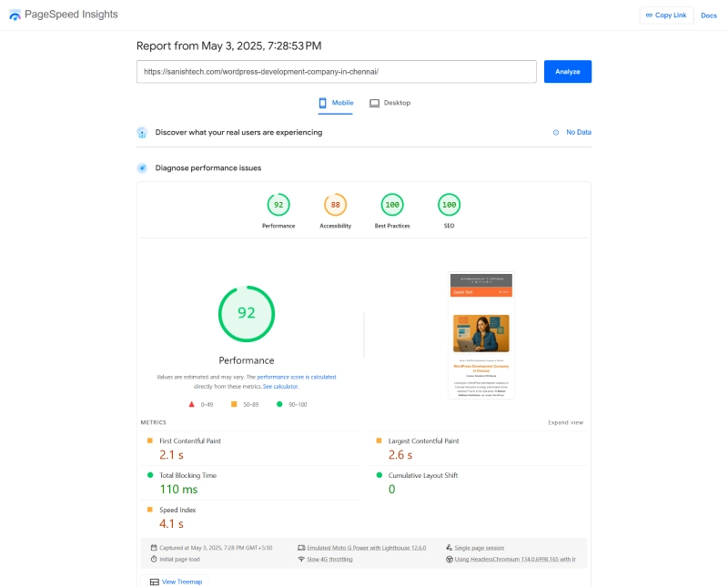The image size is (728, 587).
Task: Click the No Data info icon
Action: pos(556,132)
